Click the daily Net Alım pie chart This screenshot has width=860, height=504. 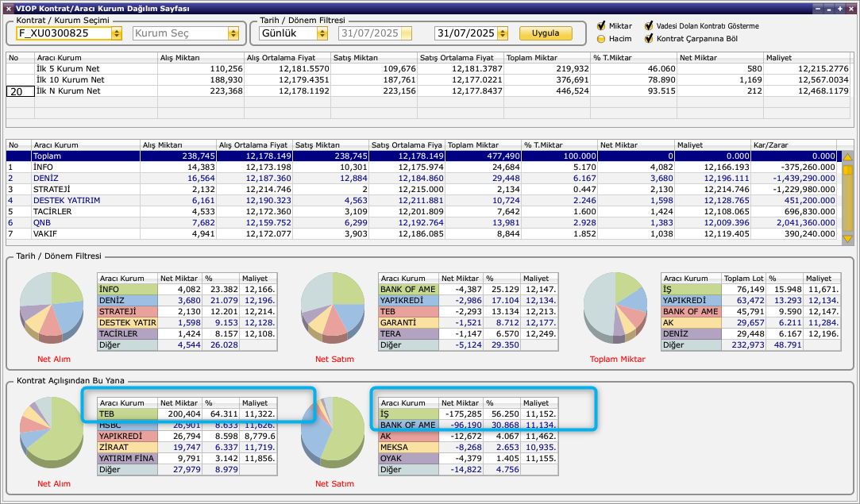coord(52,308)
